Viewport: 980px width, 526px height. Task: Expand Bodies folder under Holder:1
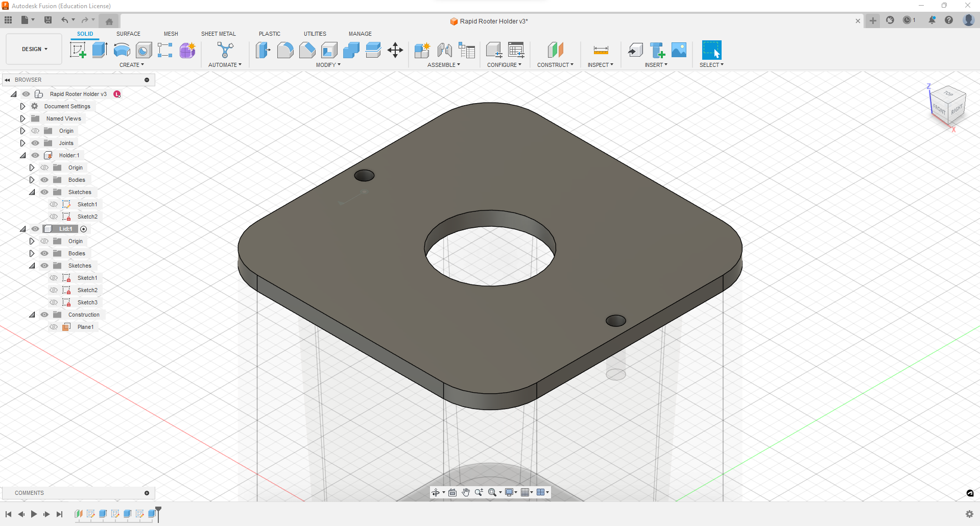pyautogui.click(x=32, y=180)
